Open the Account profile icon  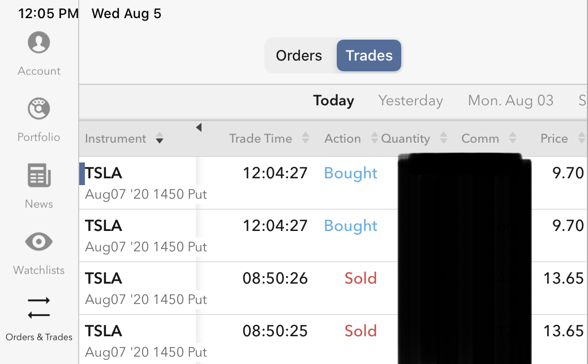(38, 43)
